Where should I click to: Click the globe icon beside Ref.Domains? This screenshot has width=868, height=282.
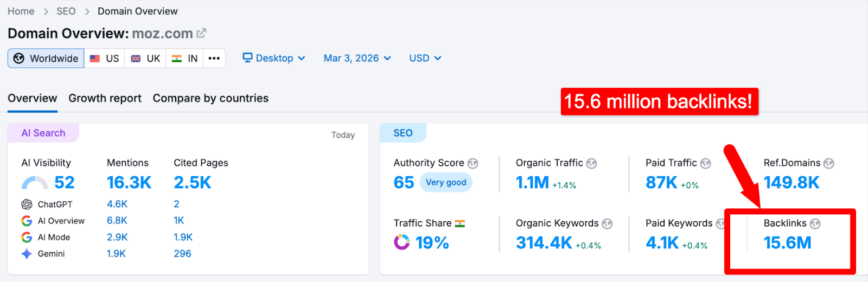click(828, 163)
